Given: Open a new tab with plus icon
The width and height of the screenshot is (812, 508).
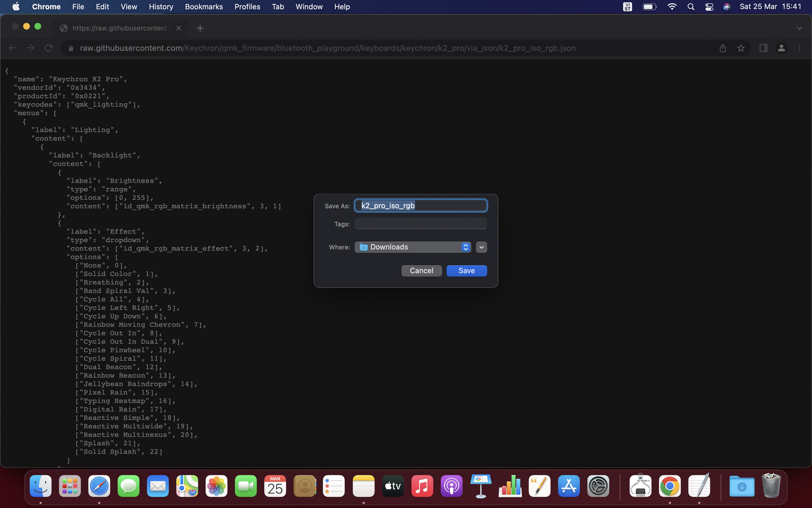Looking at the screenshot, I should [200, 28].
